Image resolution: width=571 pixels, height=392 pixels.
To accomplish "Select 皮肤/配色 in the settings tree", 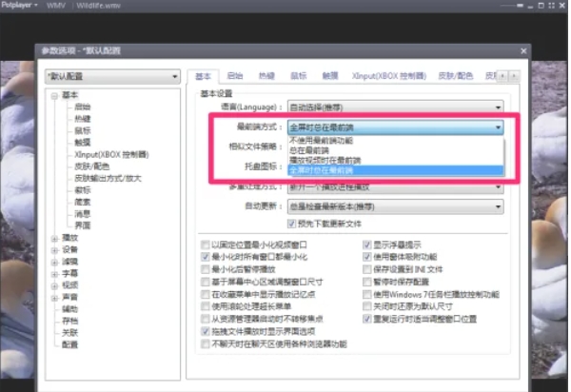I will pos(87,166).
